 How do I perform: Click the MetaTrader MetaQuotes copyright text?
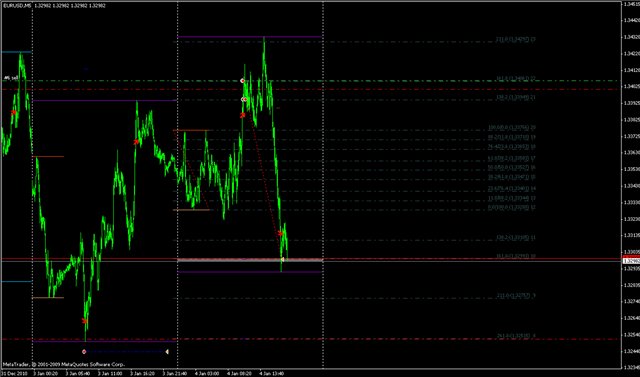[64, 364]
